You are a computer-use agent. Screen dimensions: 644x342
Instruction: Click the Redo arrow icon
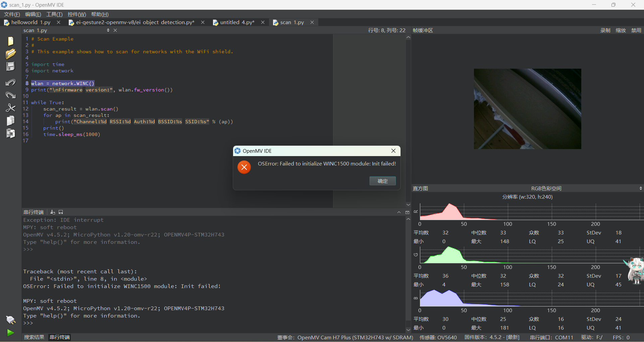tap(10, 95)
